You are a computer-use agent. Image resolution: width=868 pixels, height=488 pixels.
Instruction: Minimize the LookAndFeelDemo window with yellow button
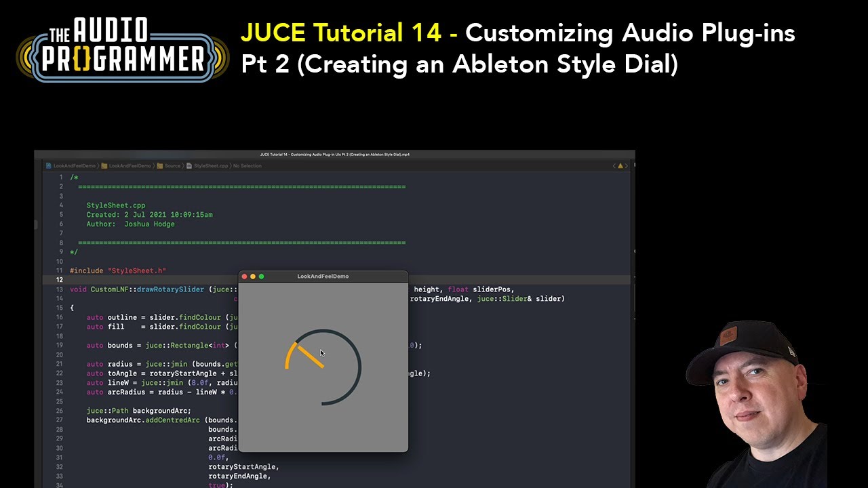click(x=253, y=277)
